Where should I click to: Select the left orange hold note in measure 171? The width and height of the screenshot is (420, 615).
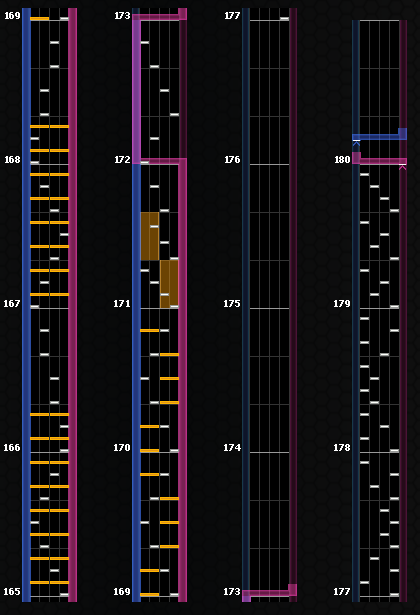point(150,236)
